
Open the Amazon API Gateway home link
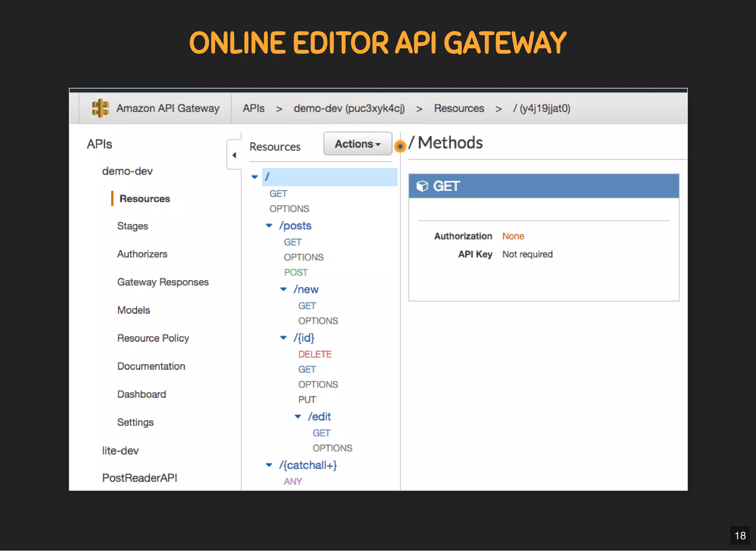(168, 108)
